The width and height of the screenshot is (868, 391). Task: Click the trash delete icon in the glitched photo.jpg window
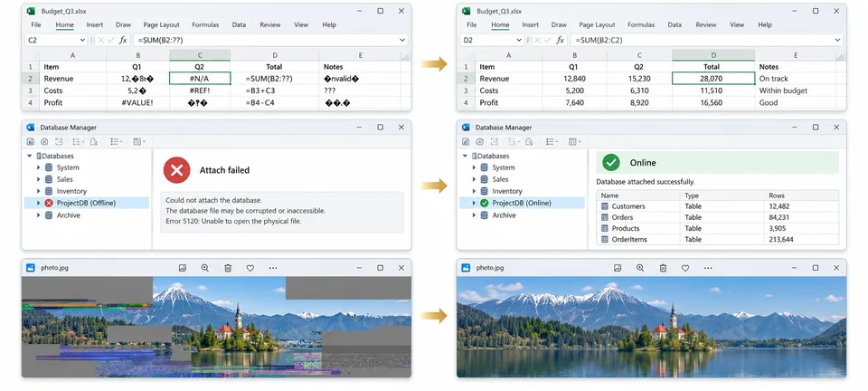coord(228,268)
